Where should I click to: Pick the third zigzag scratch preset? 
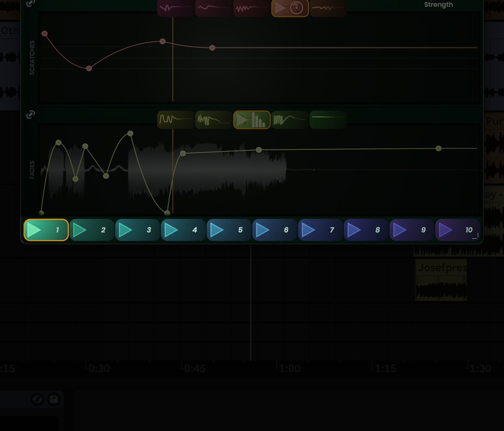(252, 8)
